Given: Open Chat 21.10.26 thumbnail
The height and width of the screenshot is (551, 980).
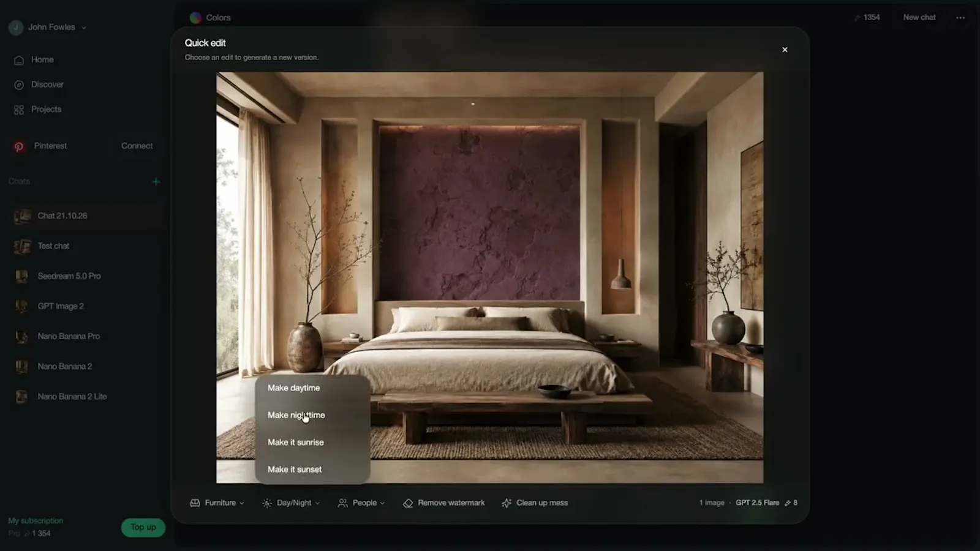Looking at the screenshot, I should [22, 216].
